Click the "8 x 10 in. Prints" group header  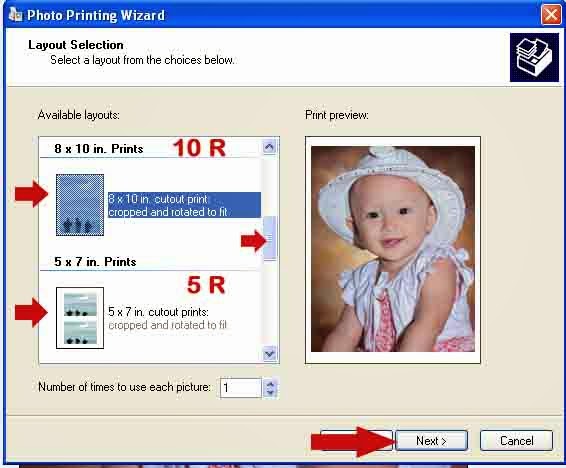click(99, 149)
